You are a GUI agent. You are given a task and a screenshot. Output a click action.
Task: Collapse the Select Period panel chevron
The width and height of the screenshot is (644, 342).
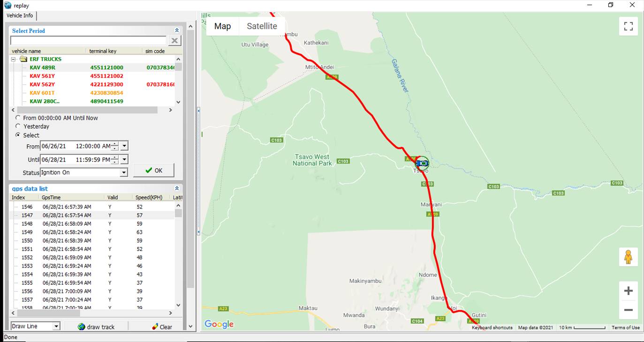point(177,30)
